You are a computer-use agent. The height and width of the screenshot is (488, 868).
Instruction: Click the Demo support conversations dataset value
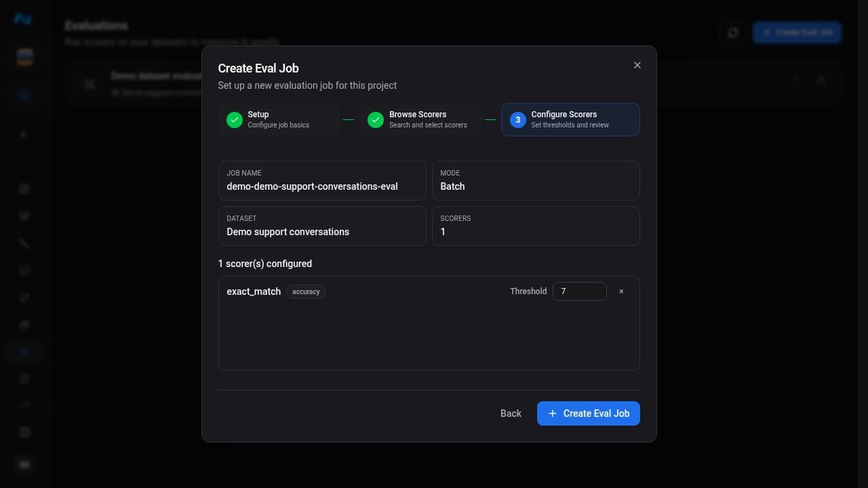(288, 232)
